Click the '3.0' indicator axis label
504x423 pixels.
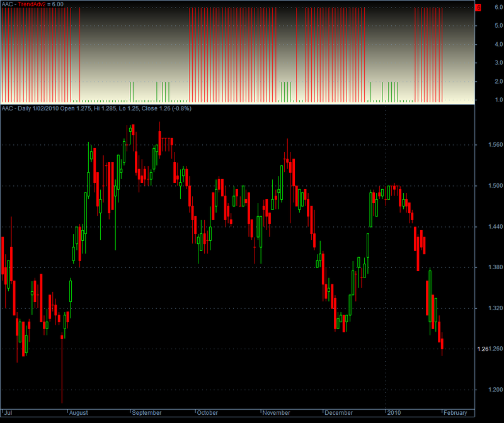pyautogui.click(x=499, y=63)
